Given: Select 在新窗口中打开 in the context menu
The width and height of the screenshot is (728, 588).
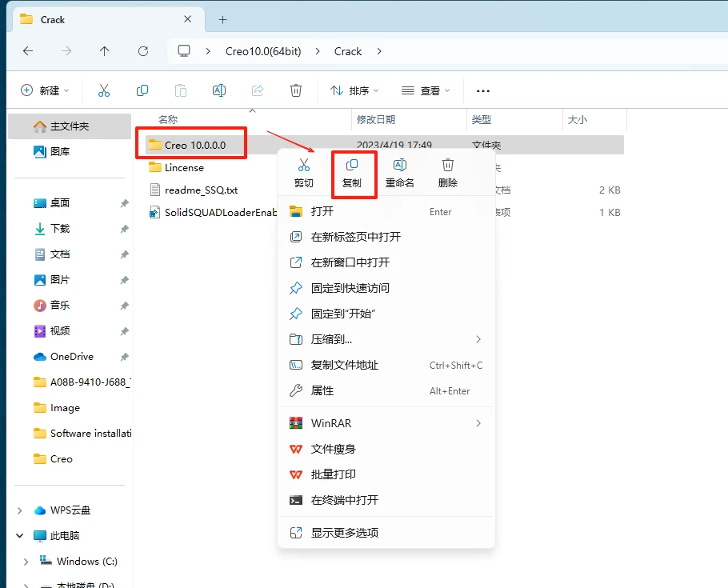Looking at the screenshot, I should click(386, 262).
